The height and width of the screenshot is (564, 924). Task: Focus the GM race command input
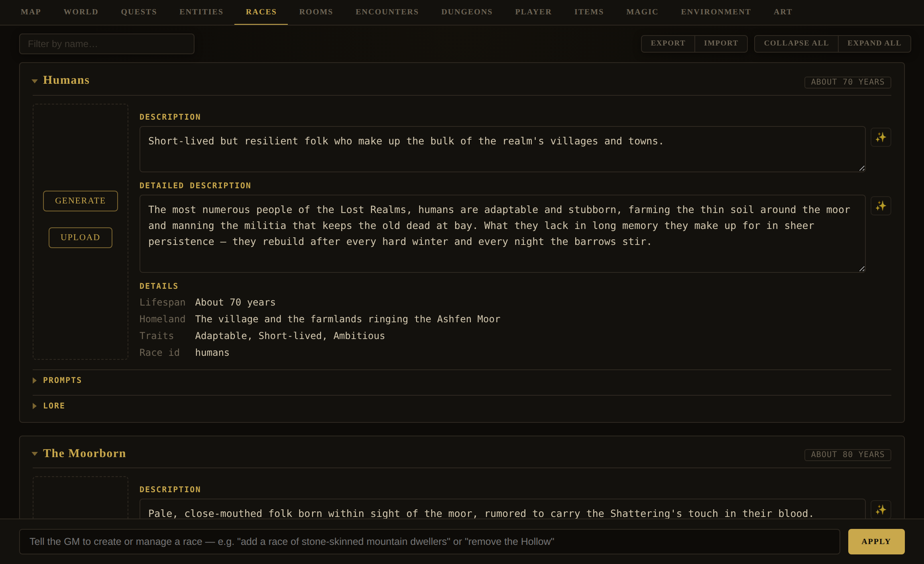click(430, 542)
